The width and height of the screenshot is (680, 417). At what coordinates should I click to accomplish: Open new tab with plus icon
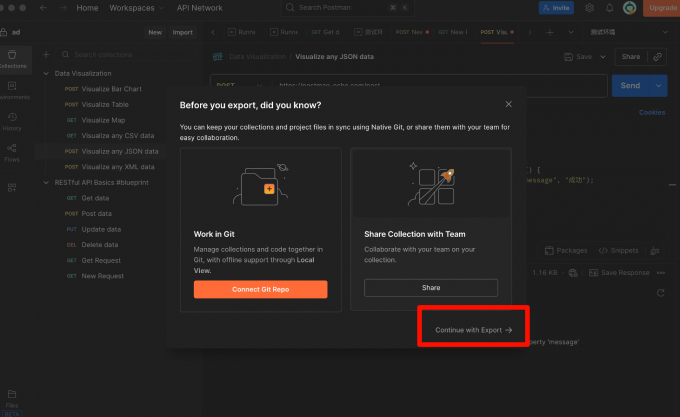(x=549, y=33)
